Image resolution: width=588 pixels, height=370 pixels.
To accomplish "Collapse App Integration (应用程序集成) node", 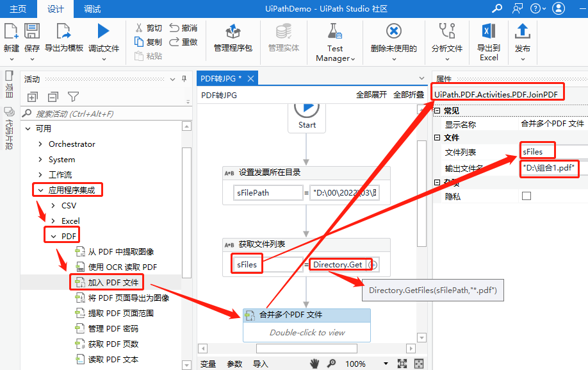I will click(x=40, y=190).
